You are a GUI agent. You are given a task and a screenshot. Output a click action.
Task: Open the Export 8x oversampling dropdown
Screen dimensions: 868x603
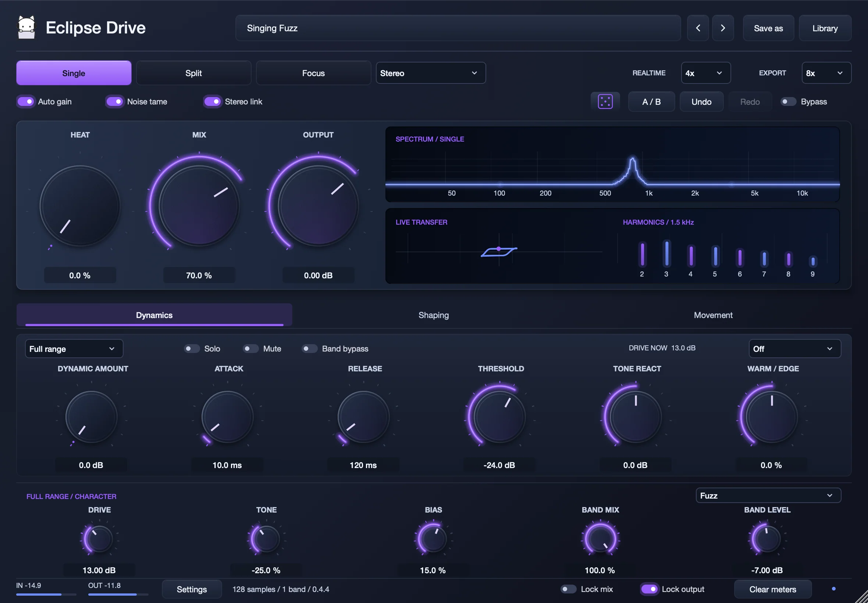826,73
